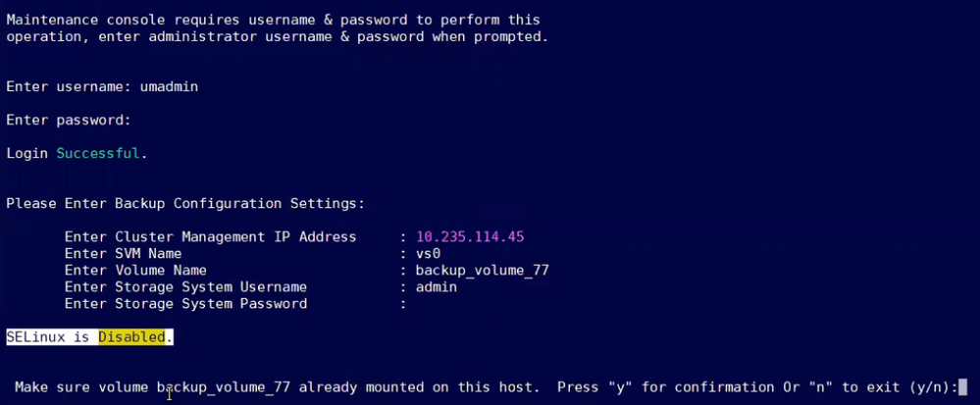Image resolution: width=980 pixels, height=405 pixels.
Task: Click the Login word before Successful
Action: (26, 153)
